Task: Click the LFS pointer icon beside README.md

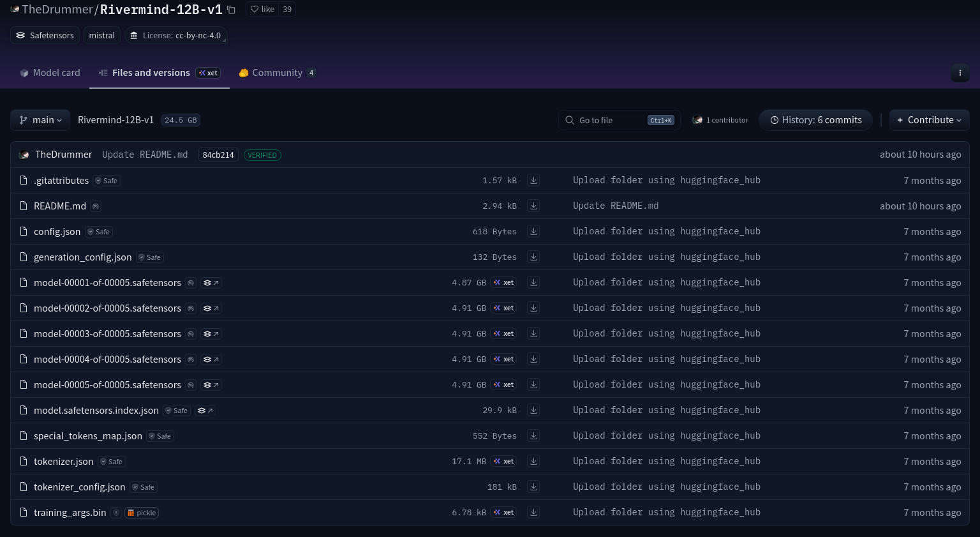Action: pos(96,206)
